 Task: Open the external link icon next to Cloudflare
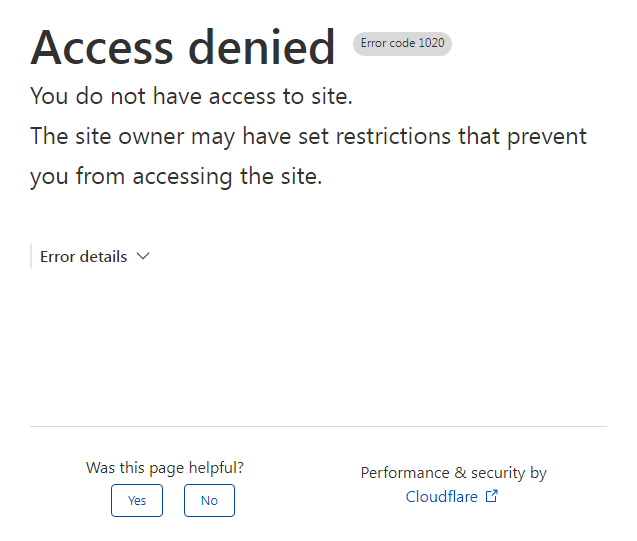pos(492,496)
